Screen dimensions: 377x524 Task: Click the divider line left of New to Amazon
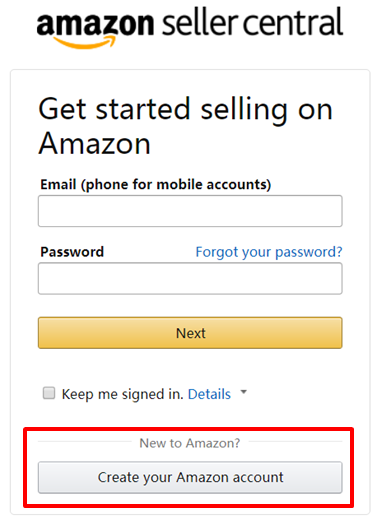point(85,441)
